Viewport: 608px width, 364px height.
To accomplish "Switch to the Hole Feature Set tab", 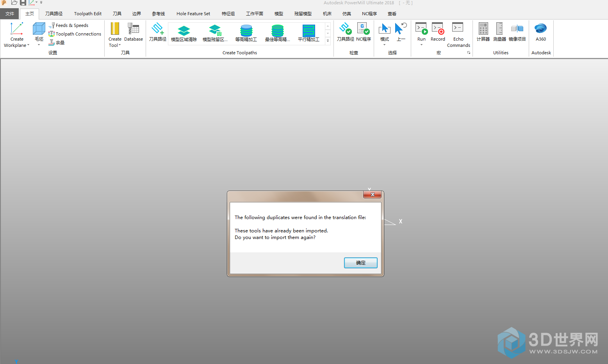I will click(193, 14).
